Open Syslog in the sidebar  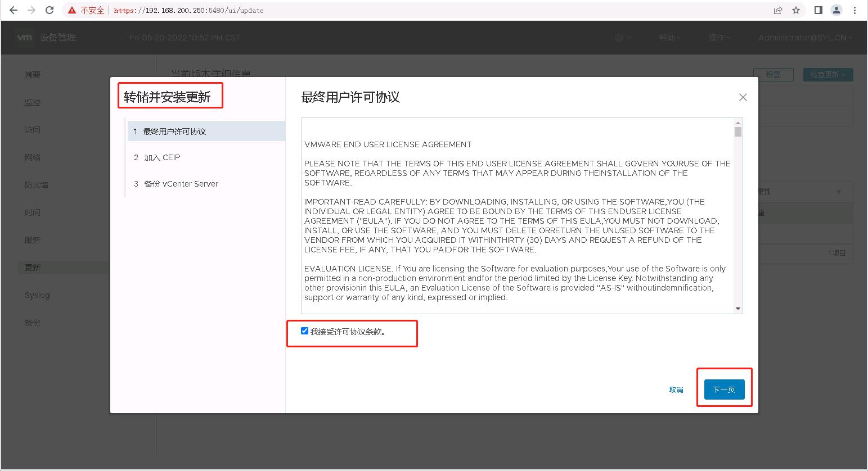point(37,295)
